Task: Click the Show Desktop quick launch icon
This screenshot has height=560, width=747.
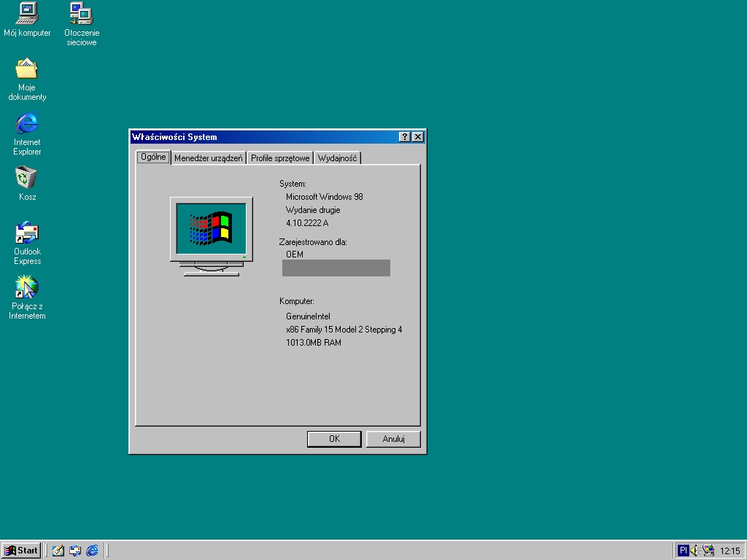Action: 58,551
